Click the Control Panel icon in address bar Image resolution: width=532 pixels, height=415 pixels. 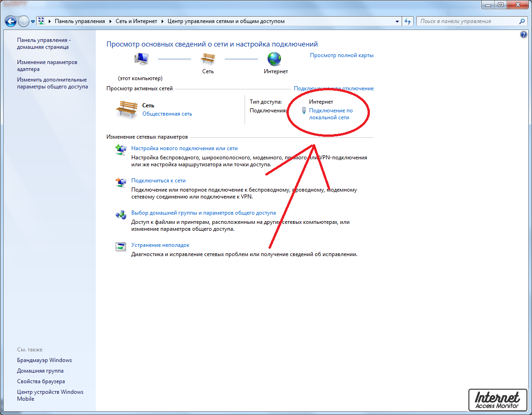pos(41,21)
